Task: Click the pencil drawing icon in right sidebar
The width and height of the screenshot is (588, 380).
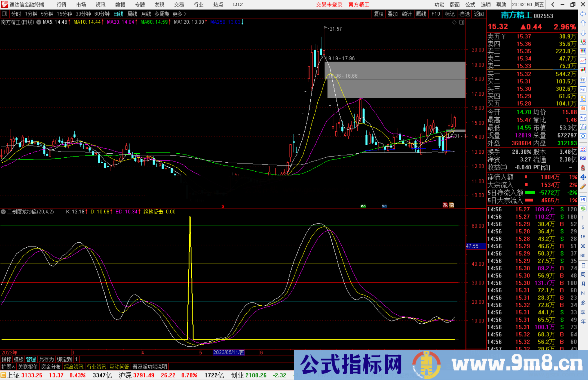Action: click(583, 186)
